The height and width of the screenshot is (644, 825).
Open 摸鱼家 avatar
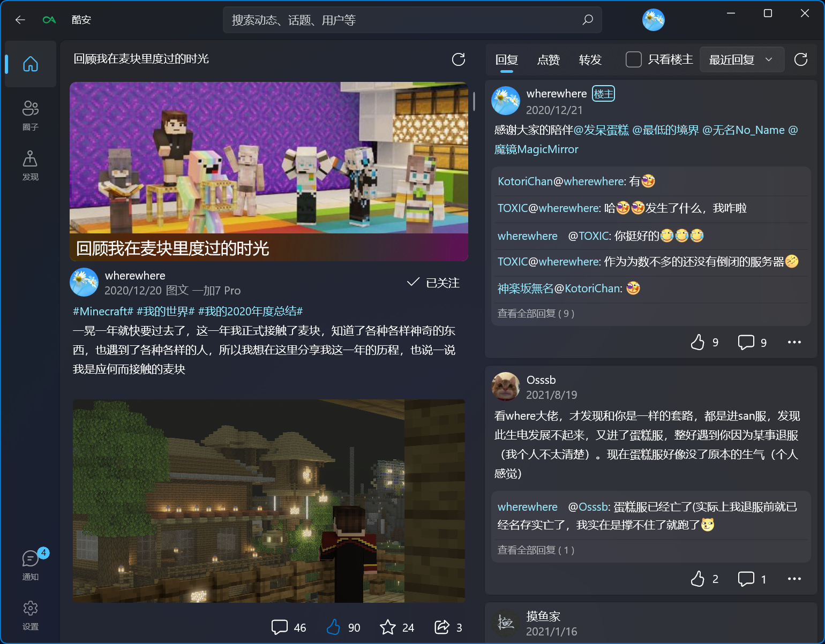(506, 623)
